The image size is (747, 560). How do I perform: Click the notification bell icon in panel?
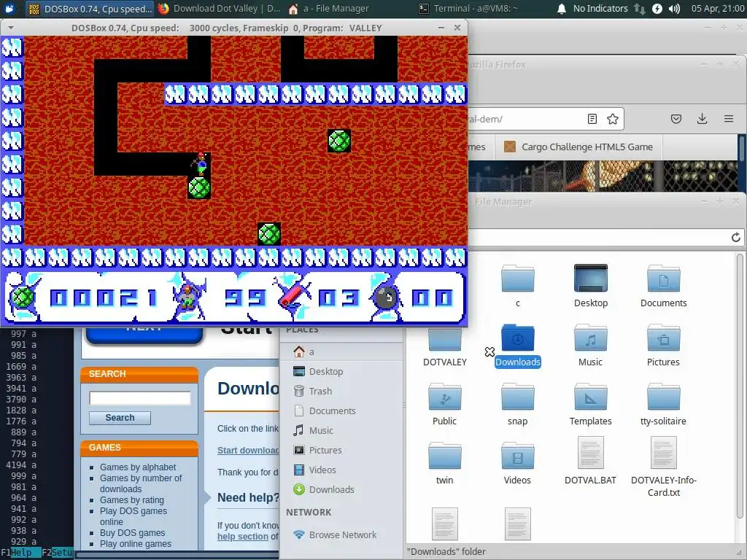(x=562, y=9)
